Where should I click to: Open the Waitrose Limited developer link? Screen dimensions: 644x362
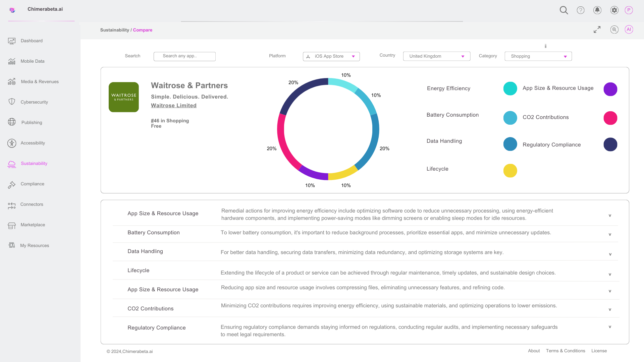(174, 106)
